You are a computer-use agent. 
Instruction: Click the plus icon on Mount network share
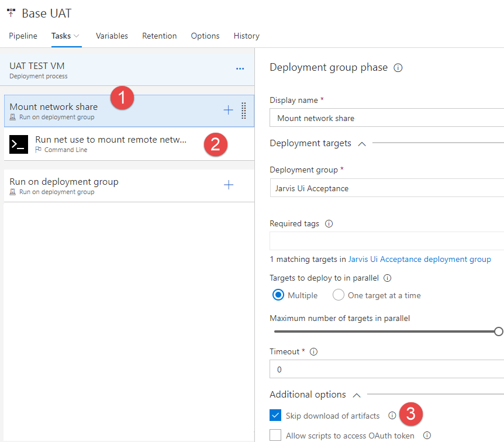(228, 110)
